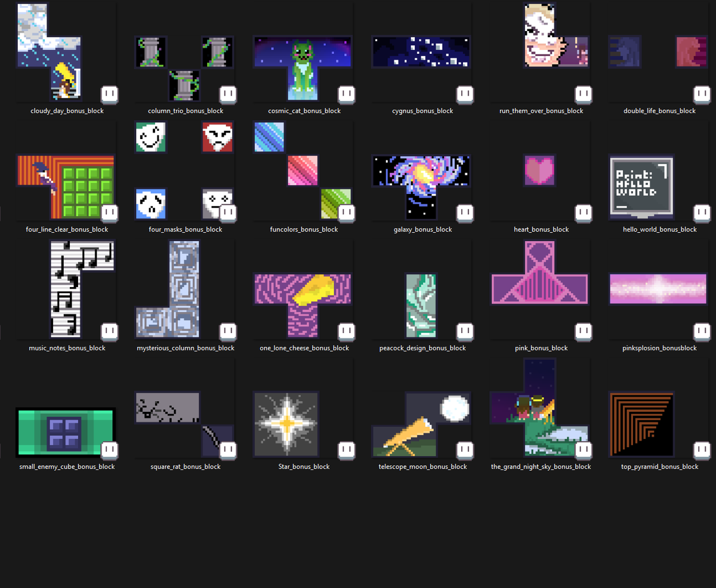Click the file name heart_bonus_block
Viewport: 716px width, 588px height.
pyautogui.click(x=541, y=230)
